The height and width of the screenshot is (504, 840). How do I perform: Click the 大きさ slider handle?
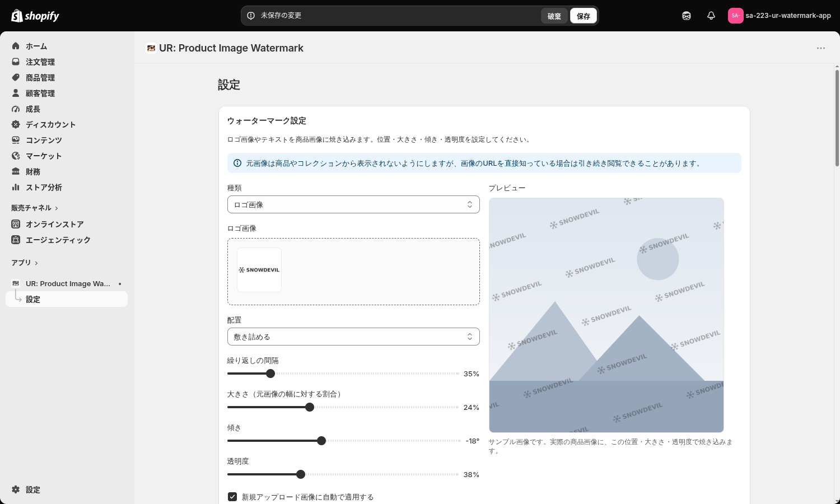[x=310, y=407]
